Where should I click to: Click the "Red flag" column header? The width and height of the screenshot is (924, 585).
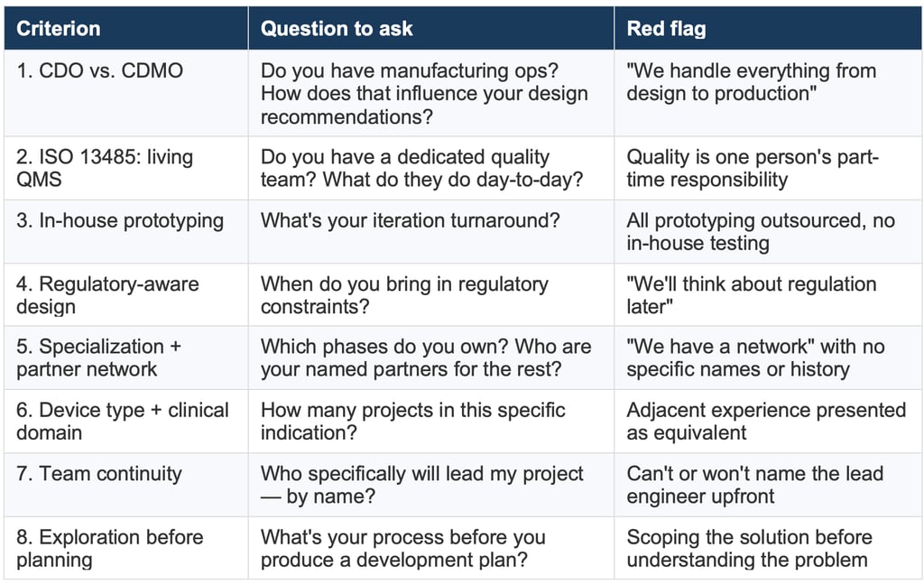[x=667, y=28]
